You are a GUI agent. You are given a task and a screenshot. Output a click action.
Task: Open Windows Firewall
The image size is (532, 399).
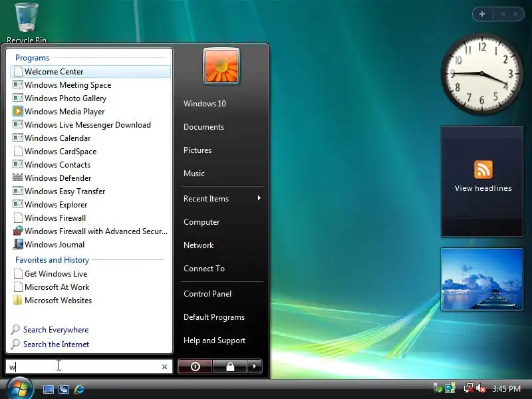(x=90, y=218)
